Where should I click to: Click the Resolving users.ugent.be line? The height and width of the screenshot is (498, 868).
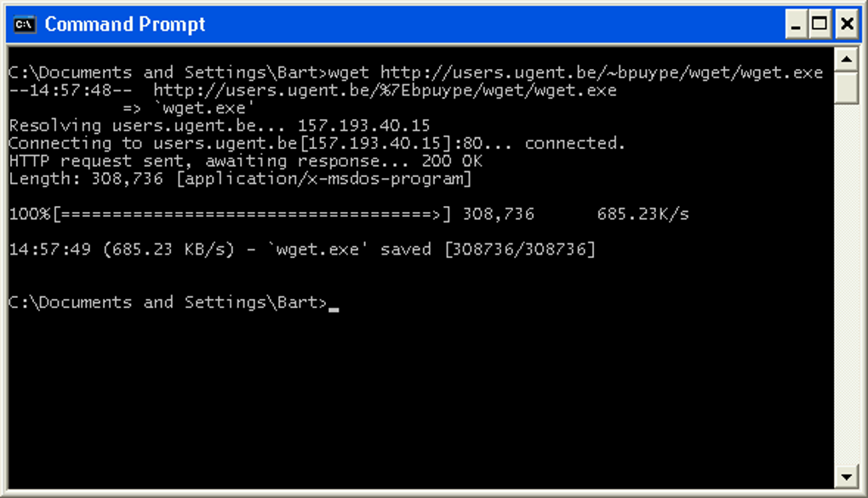220,126
